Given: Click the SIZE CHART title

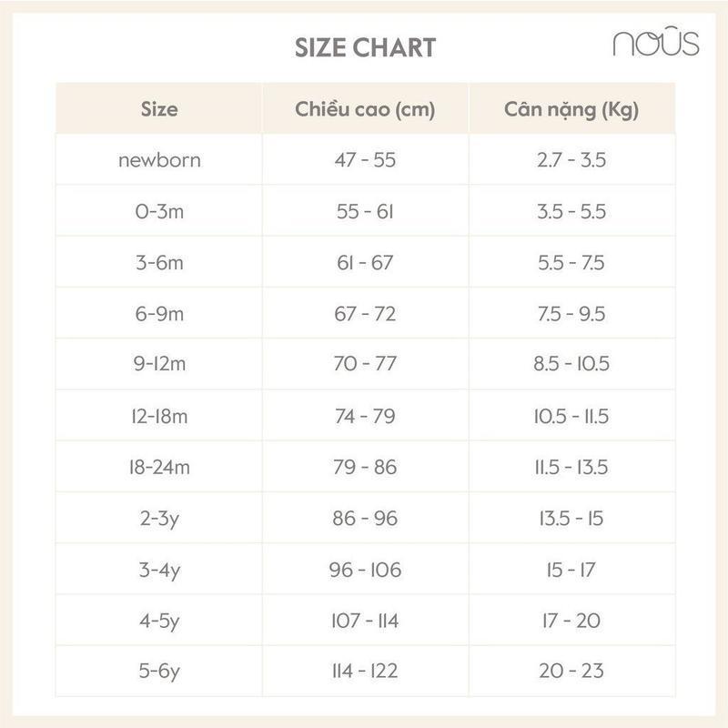Looking at the screenshot, I should coord(365,47).
